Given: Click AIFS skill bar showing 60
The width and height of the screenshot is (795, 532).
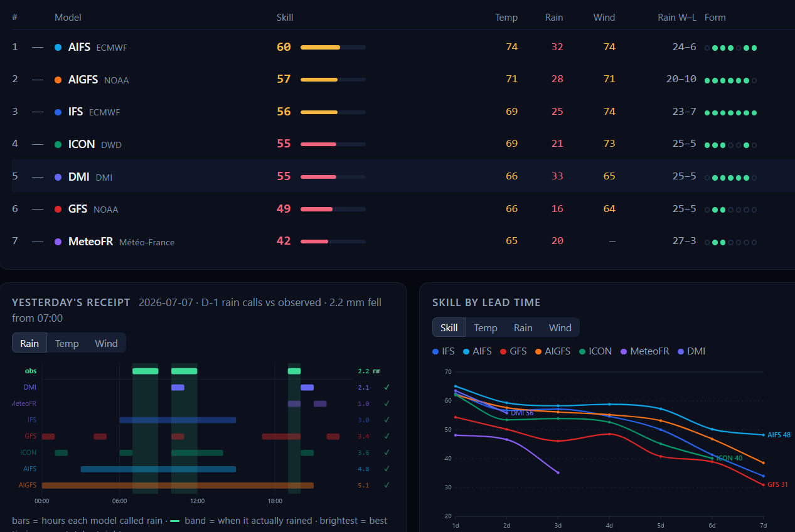Looking at the screenshot, I should point(333,47).
